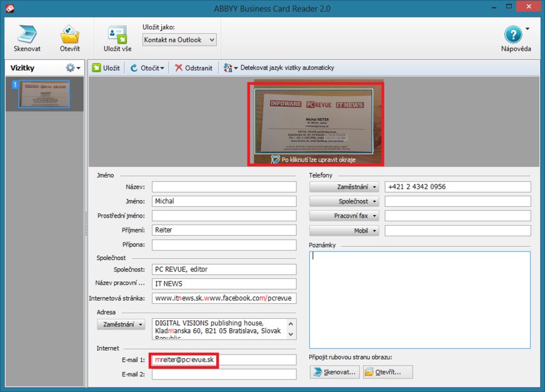Click the Uložit toolbar button
The width and height of the screenshot is (545, 392).
point(106,68)
